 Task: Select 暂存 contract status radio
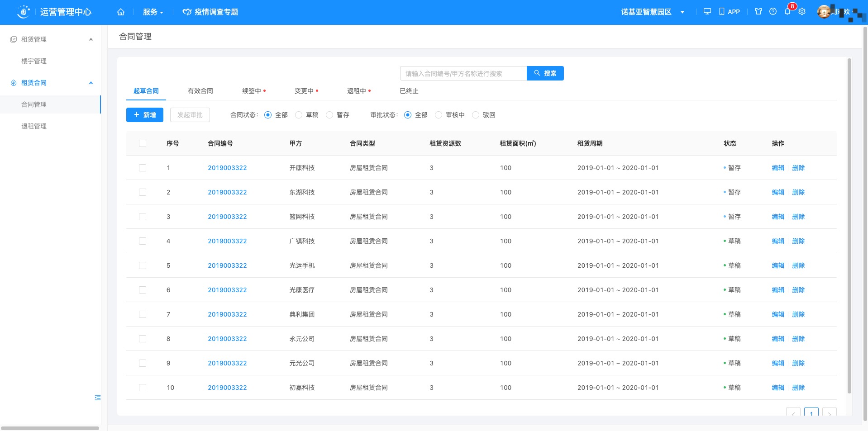click(329, 115)
